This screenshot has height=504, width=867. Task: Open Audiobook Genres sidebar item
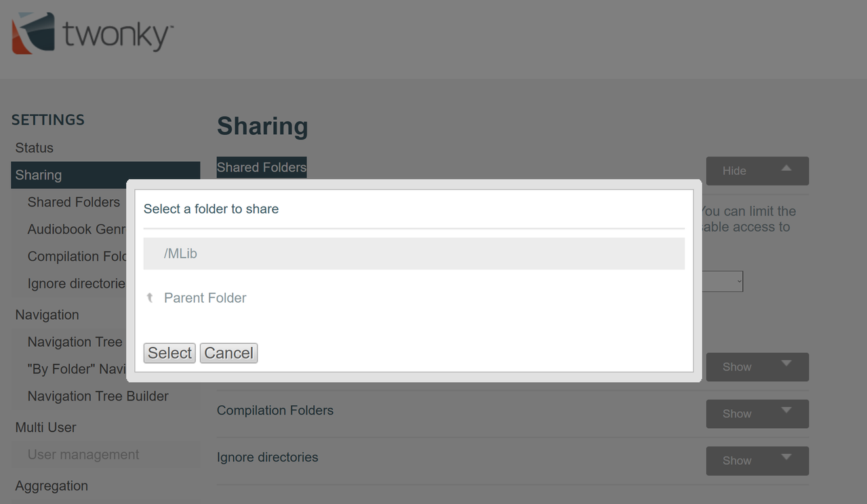pos(77,229)
